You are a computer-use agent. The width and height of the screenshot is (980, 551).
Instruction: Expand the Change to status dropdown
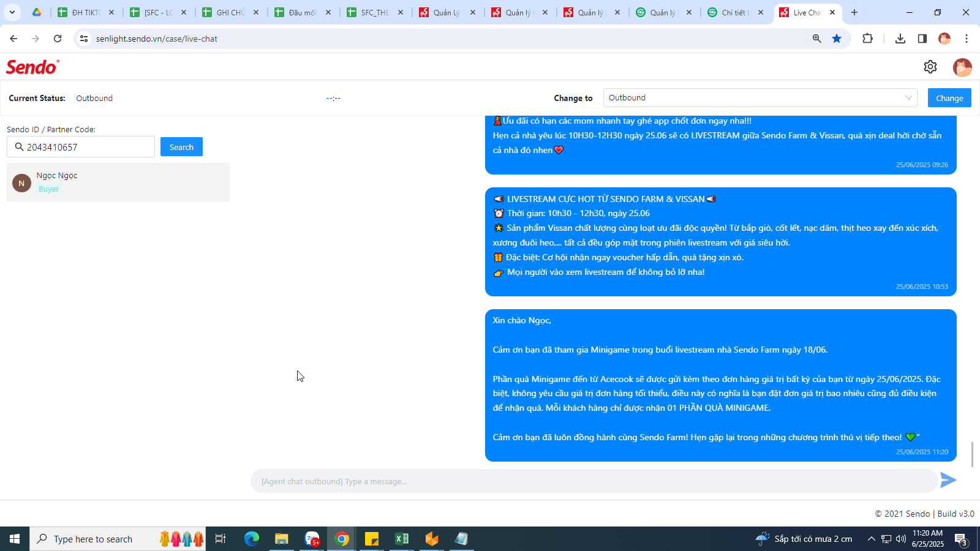[760, 98]
